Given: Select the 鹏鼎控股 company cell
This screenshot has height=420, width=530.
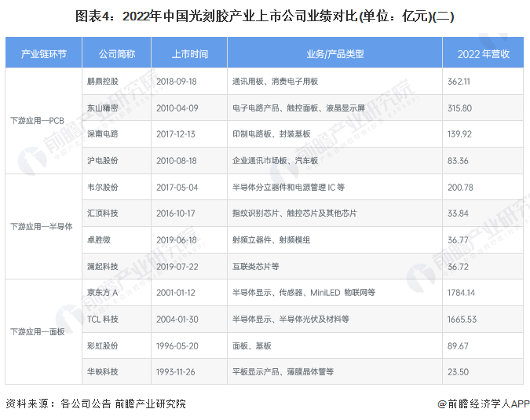Looking at the screenshot, I should pyautogui.click(x=117, y=82).
